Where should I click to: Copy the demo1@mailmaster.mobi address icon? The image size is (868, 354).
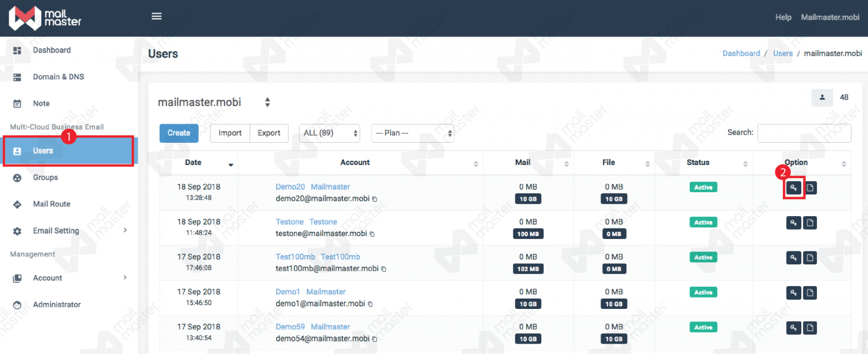pyautogui.click(x=371, y=304)
